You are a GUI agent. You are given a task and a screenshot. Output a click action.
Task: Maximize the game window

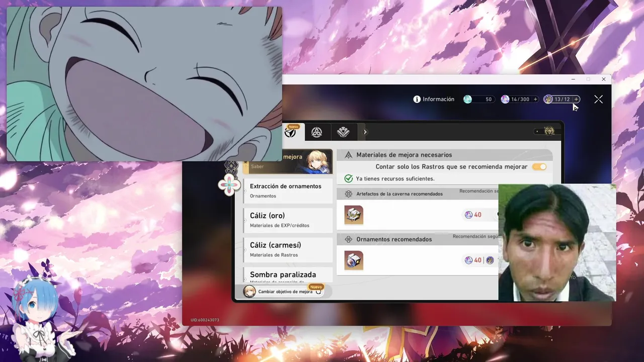[588, 79]
